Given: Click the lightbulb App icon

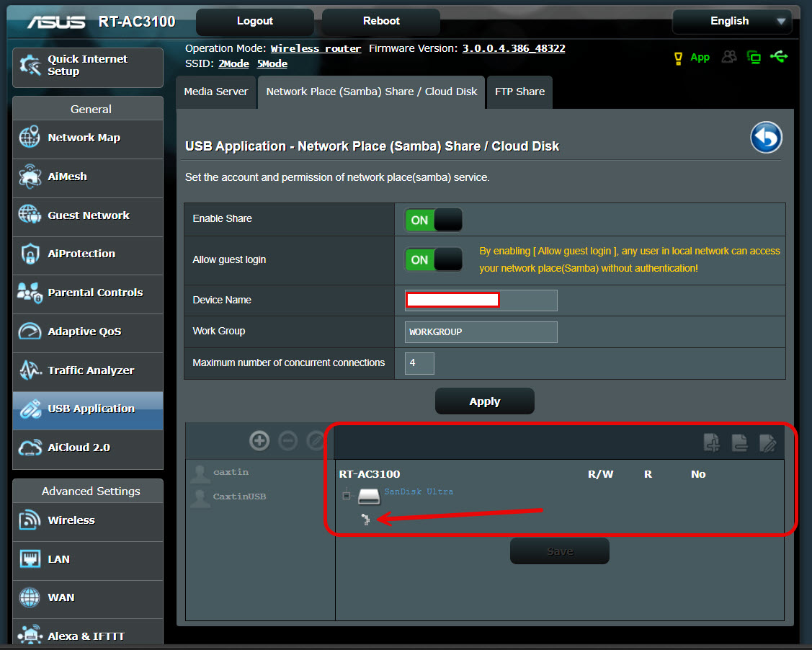Looking at the screenshot, I should 678,58.
